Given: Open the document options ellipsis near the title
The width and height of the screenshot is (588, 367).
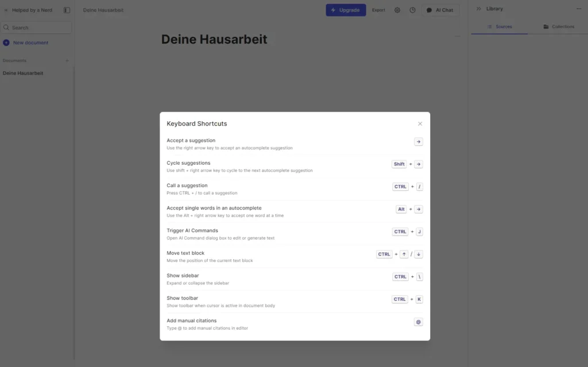Looking at the screenshot, I should click(457, 36).
